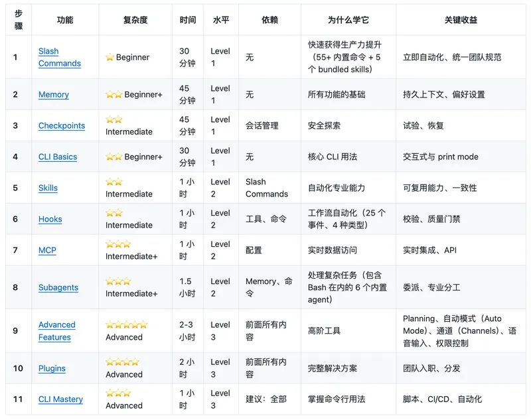531x420 pixels.
Task: Click the stars in the Hooks row
Action: pyautogui.click(x=114, y=212)
